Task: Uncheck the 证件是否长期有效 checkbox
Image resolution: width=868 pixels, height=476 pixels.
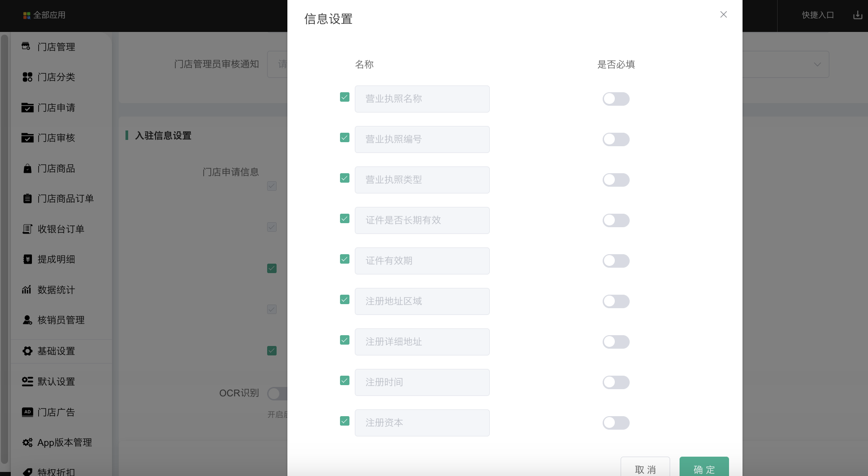Action: [x=345, y=219]
